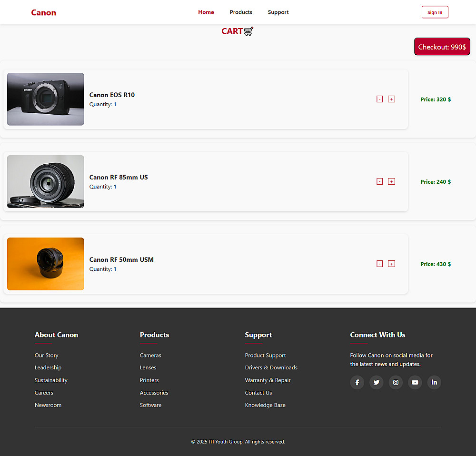476x456 pixels.
Task: Increase quantity of Canon EOS R10
Action: (x=392, y=99)
